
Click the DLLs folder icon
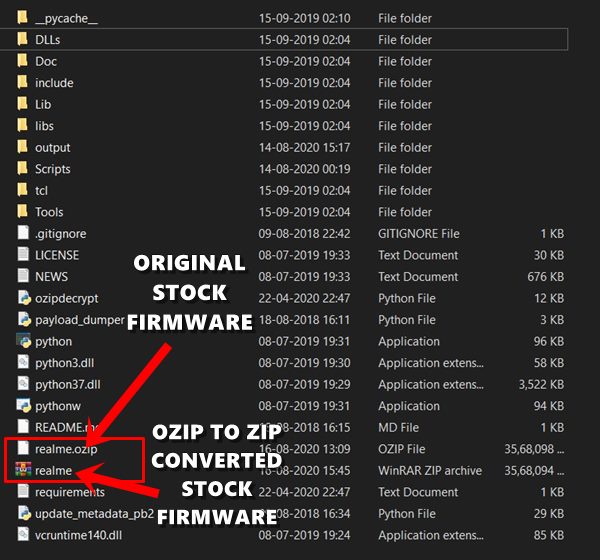pyautogui.click(x=23, y=39)
